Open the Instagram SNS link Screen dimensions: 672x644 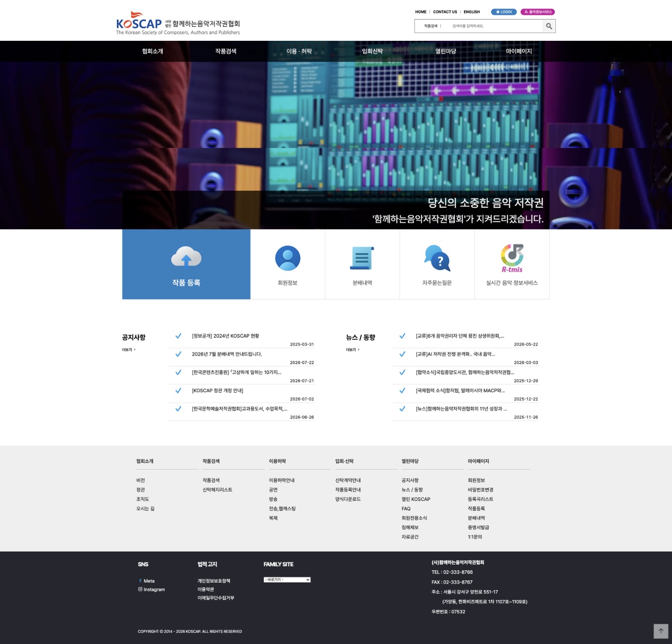(x=151, y=590)
